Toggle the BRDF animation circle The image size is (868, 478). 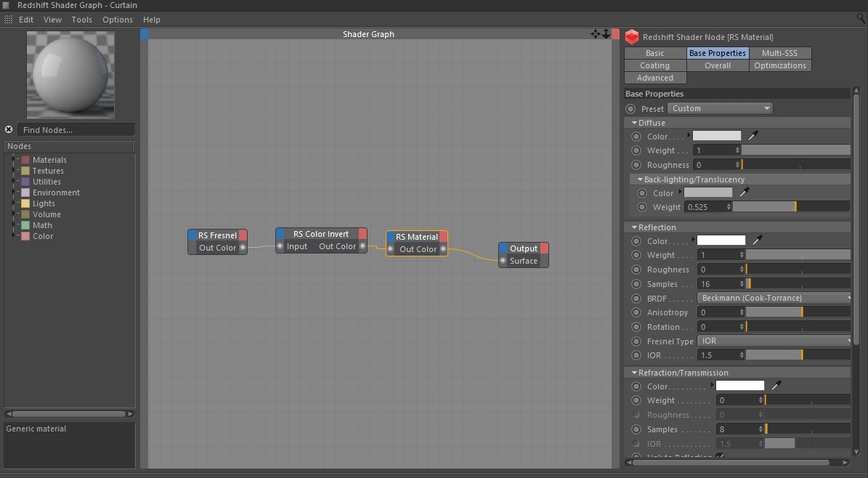[x=636, y=298]
